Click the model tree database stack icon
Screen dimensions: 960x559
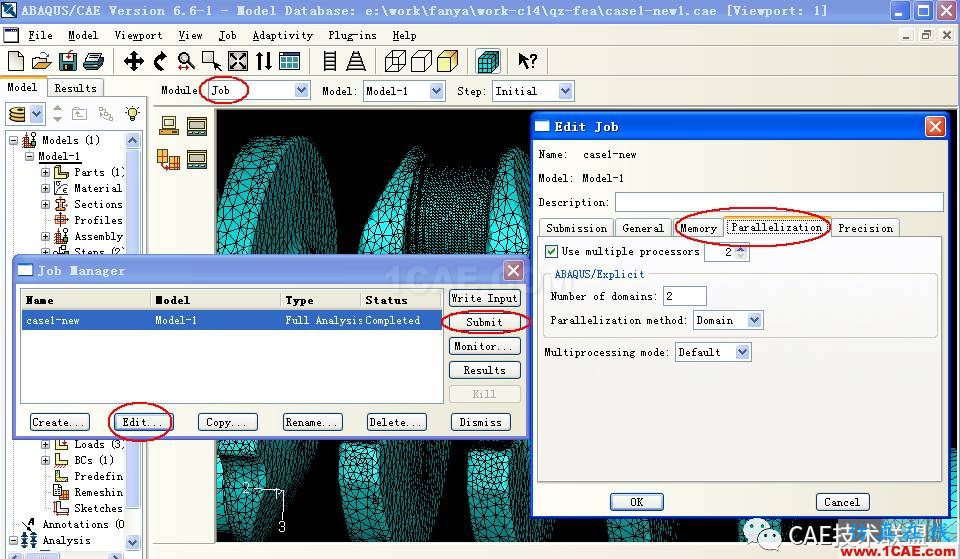pyautogui.click(x=18, y=114)
